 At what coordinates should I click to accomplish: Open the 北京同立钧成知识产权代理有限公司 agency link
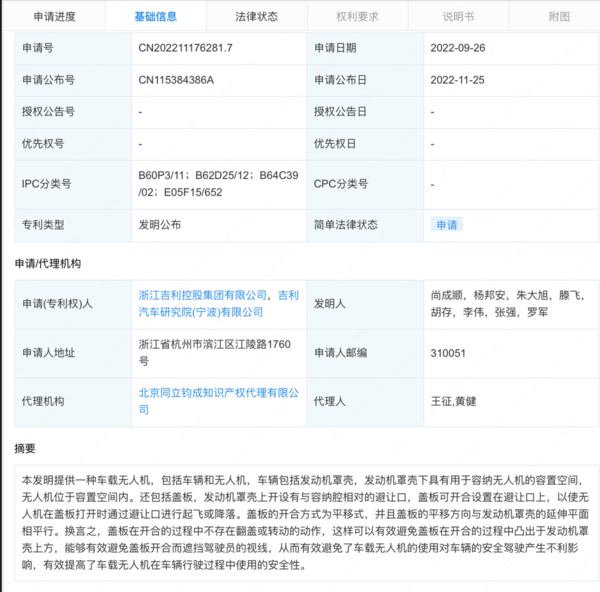pyautogui.click(x=218, y=401)
